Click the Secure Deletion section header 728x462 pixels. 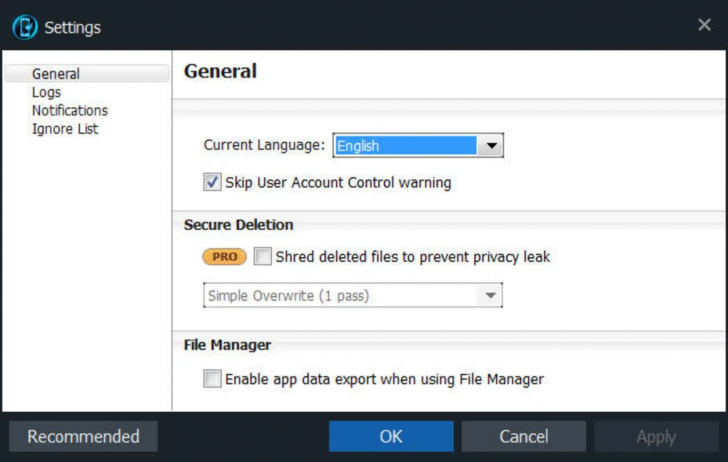click(239, 225)
